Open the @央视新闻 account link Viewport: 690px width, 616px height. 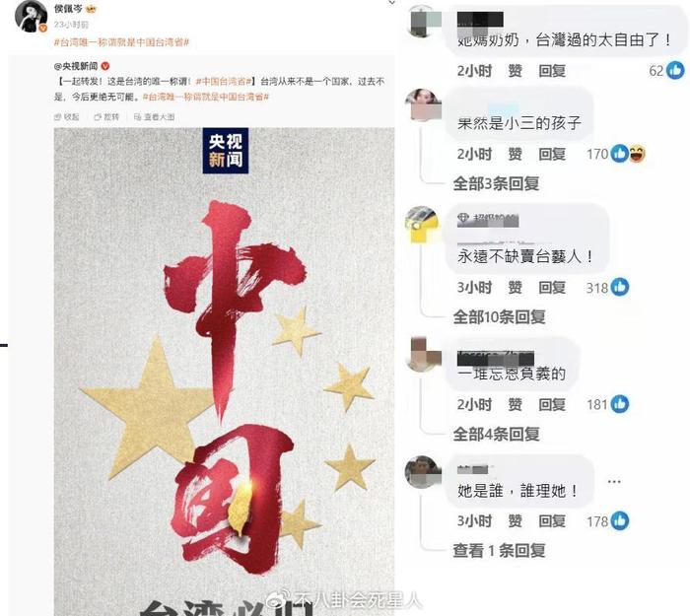tap(76, 66)
